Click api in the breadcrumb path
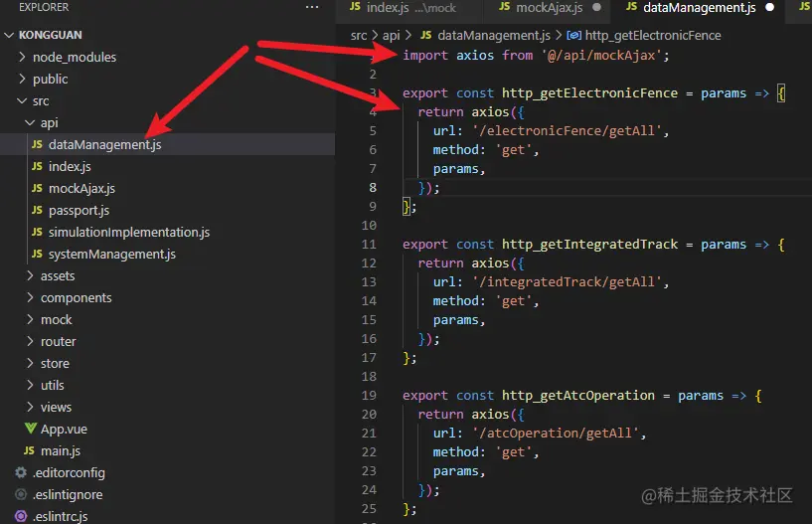 [x=391, y=35]
